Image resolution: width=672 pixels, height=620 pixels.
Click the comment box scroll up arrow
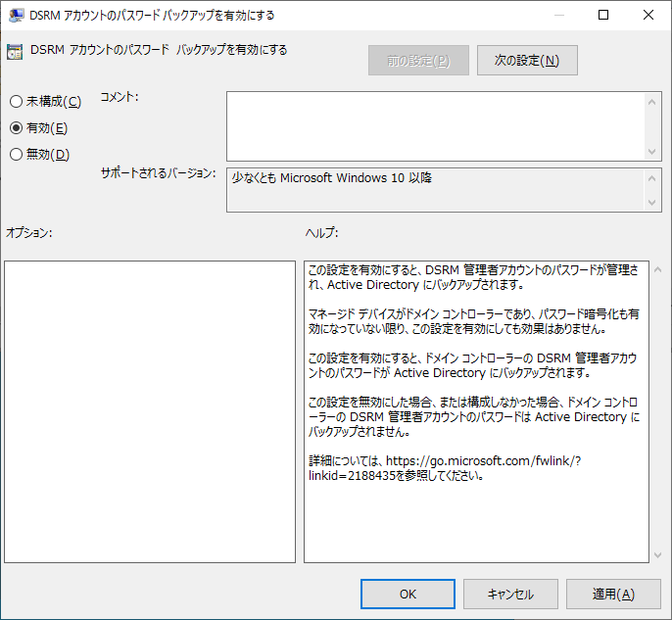(x=653, y=101)
